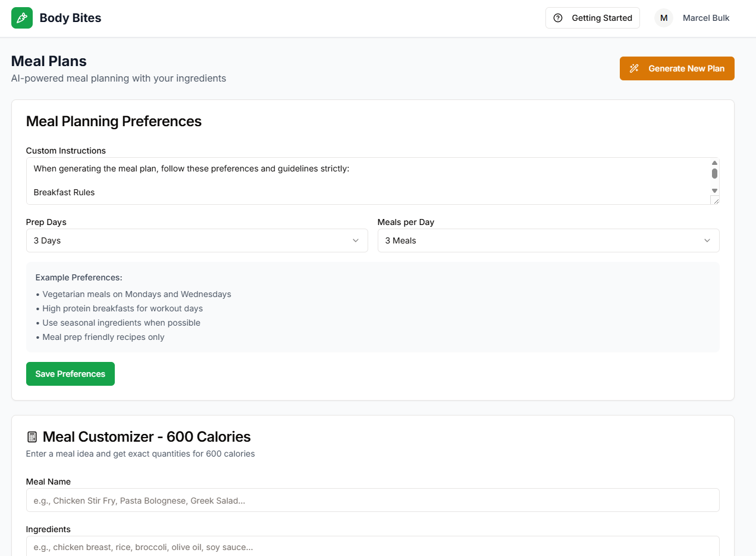
Task: Open the Meal Plans page heading link
Action: (48, 61)
